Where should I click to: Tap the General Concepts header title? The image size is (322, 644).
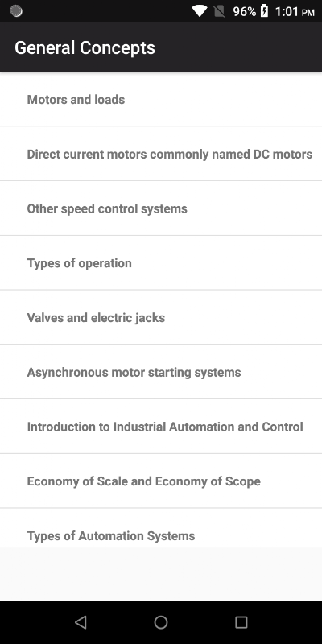coord(85,47)
